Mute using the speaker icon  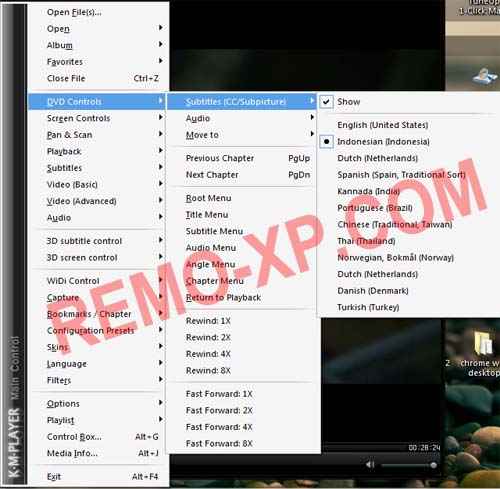[x=370, y=464]
